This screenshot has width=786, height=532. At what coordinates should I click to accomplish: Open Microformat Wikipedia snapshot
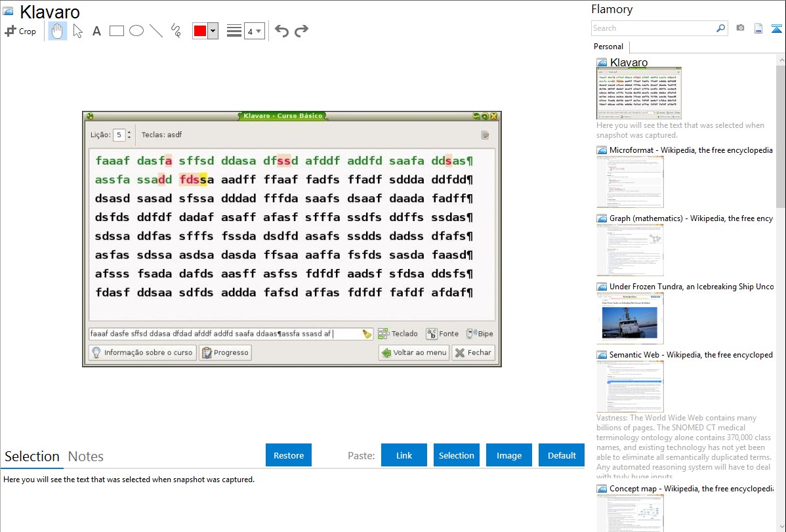pos(691,150)
